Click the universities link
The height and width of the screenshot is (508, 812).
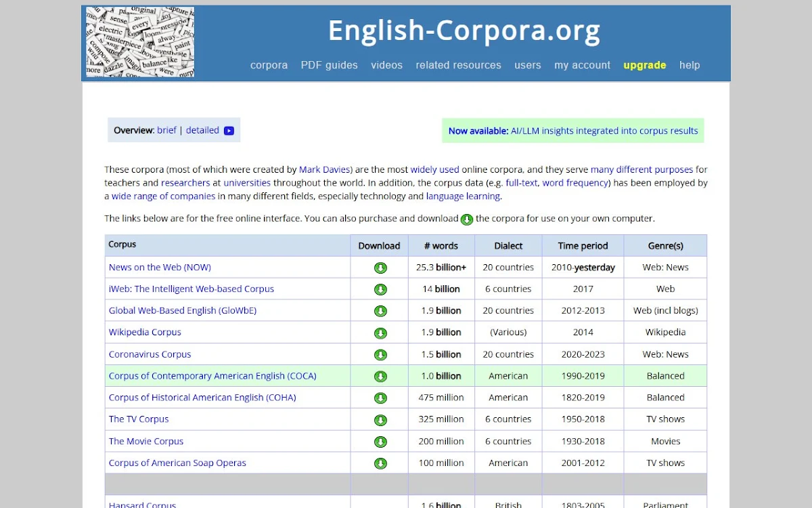pyautogui.click(x=247, y=183)
